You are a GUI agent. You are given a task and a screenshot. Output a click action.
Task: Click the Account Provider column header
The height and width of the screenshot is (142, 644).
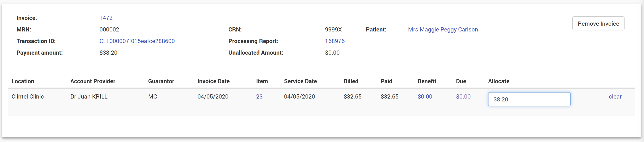click(93, 81)
